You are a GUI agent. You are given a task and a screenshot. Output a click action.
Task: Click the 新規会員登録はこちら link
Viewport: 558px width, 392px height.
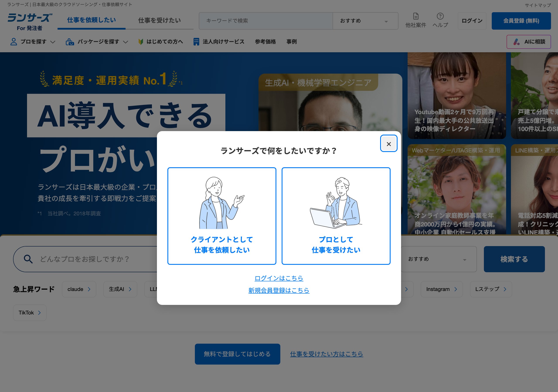[279, 290]
